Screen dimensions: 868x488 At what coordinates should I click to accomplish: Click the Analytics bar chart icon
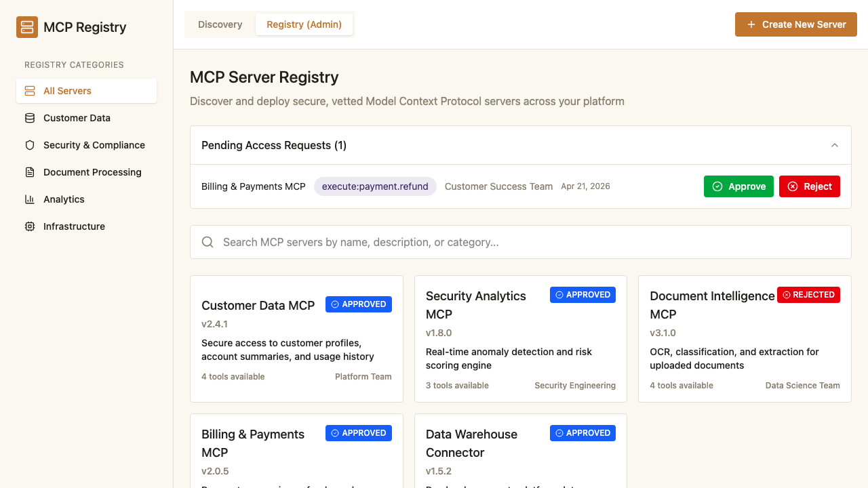30,199
